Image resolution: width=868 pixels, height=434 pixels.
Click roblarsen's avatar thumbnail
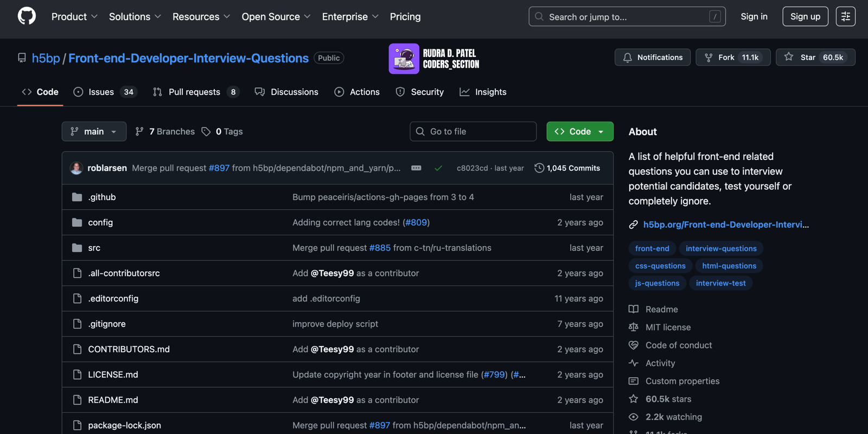[x=76, y=168]
